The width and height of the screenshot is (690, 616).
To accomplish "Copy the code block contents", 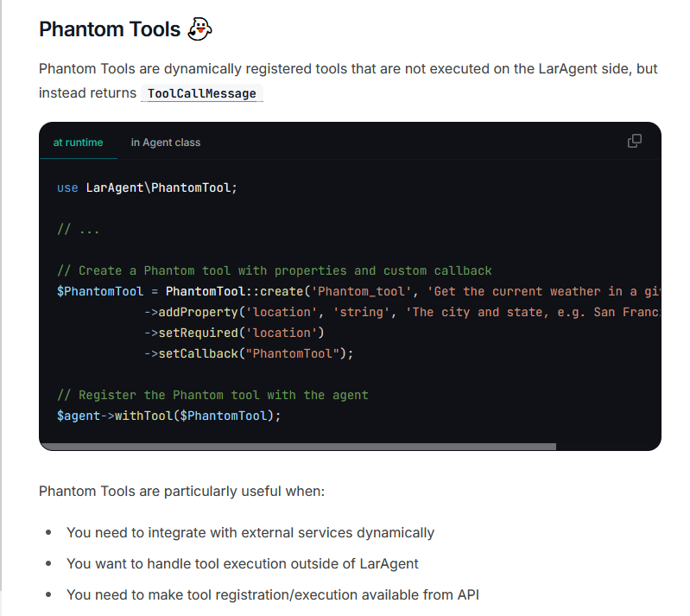I will click(634, 141).
